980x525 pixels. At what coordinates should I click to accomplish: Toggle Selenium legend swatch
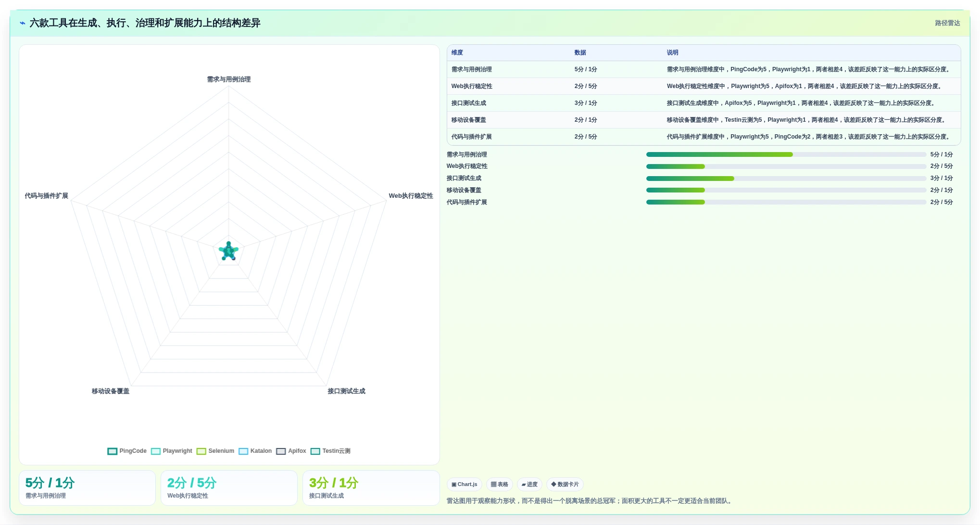point(201,451)
